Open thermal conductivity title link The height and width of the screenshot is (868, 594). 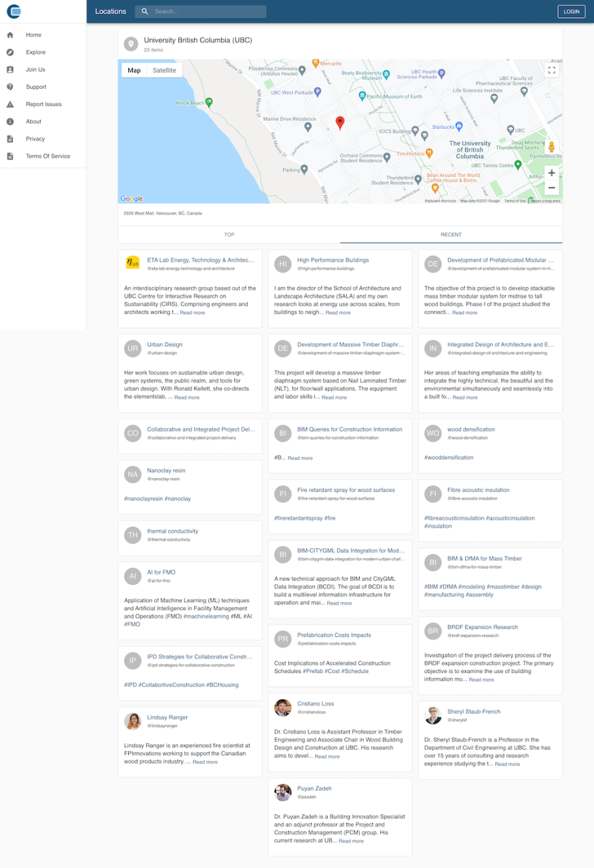point(173,531)
